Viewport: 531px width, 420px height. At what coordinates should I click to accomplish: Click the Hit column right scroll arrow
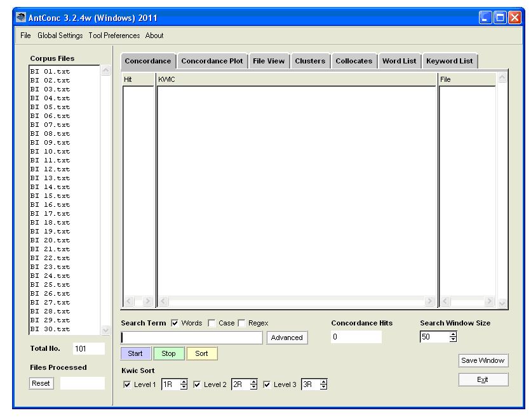147,301
